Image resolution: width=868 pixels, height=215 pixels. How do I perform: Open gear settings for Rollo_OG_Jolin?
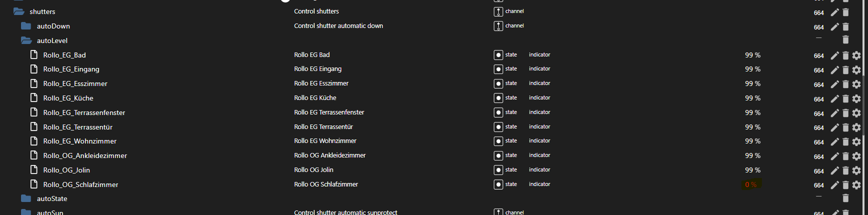pos(856,171)
